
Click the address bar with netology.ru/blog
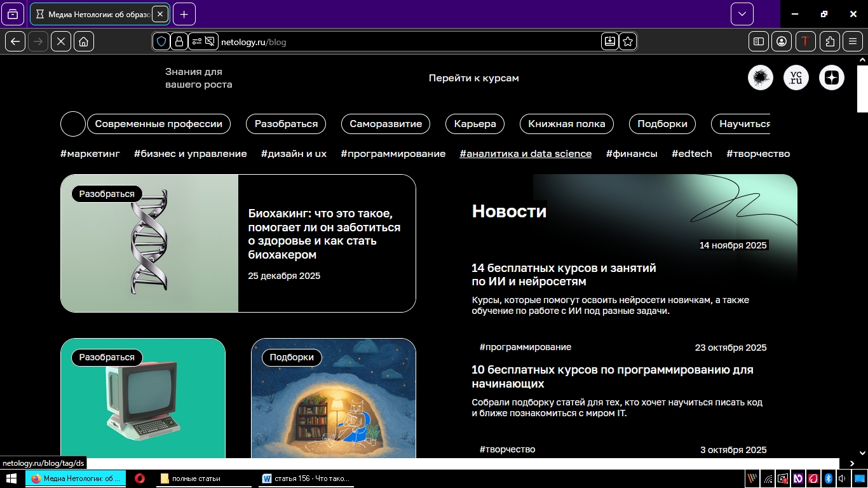coord(407,42)
